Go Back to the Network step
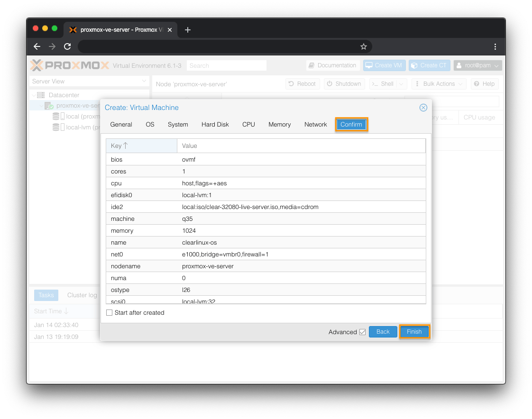532x419 pixels. 383,332
